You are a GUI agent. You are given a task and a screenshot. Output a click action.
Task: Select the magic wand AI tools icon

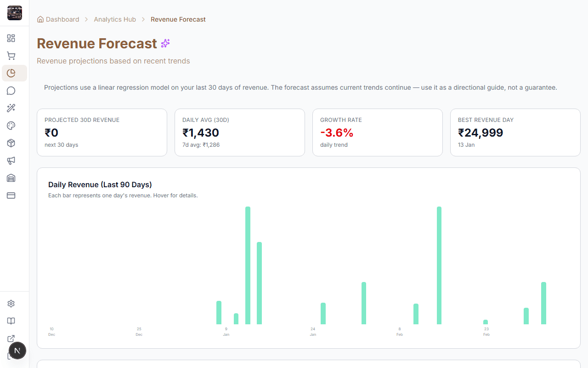[x=11, y=108]
